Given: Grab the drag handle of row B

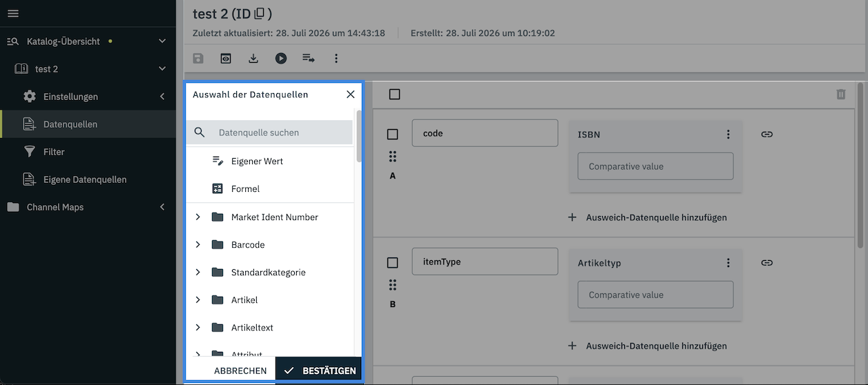Looking at the screenshot, I should click(393, 284).
